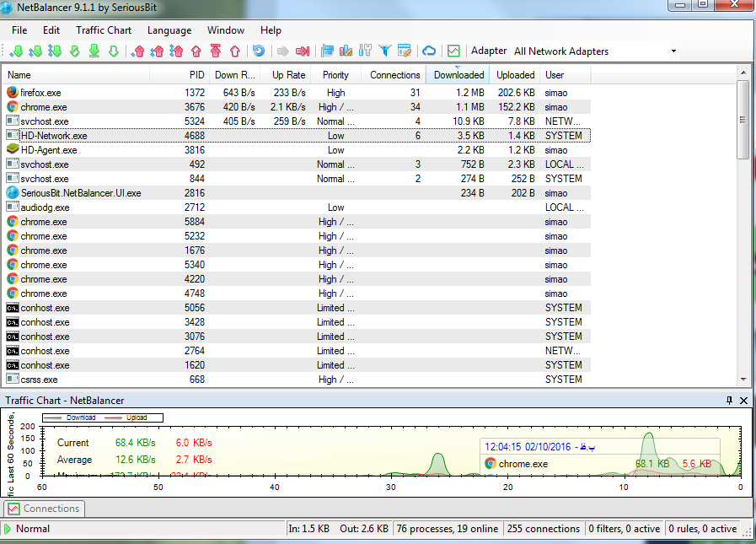Screen dimensions: 756x544
Task: Click the process list vertical scrollbar thumb
Action: (743, 120)
